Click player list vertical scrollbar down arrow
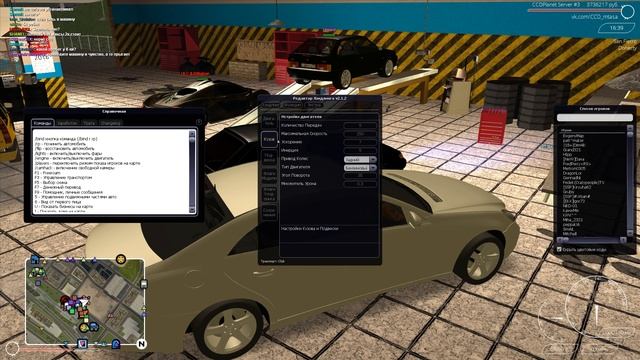The image size is (640, 360). 630,233
